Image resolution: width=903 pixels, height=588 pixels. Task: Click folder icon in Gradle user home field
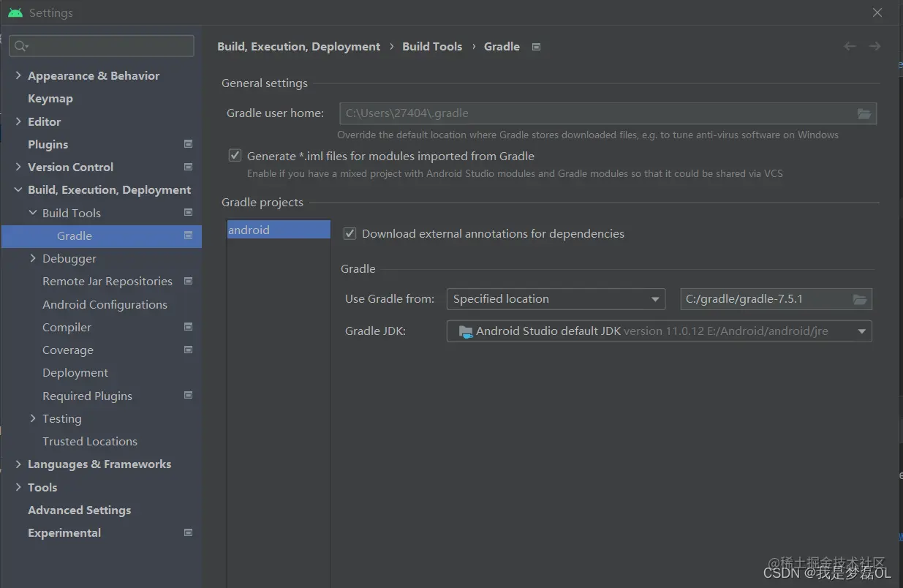point(864,113)
